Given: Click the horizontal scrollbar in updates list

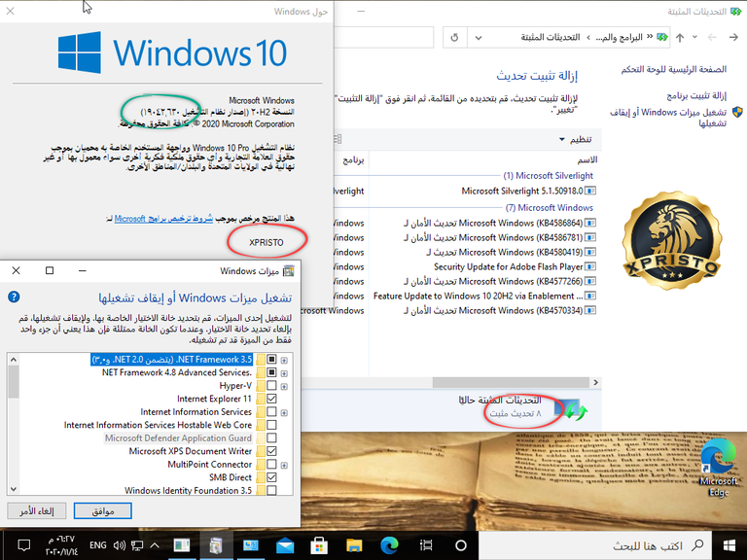Looking at the screenshot, I should click(511, 382).
